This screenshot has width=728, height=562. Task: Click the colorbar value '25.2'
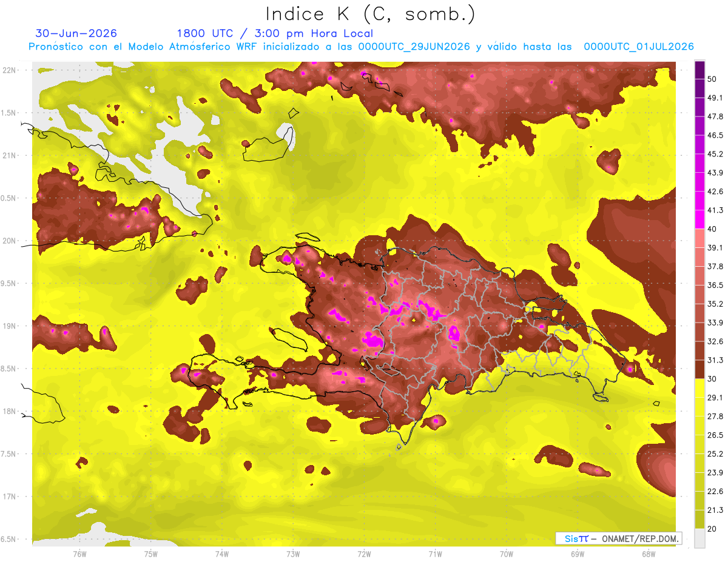715,453
